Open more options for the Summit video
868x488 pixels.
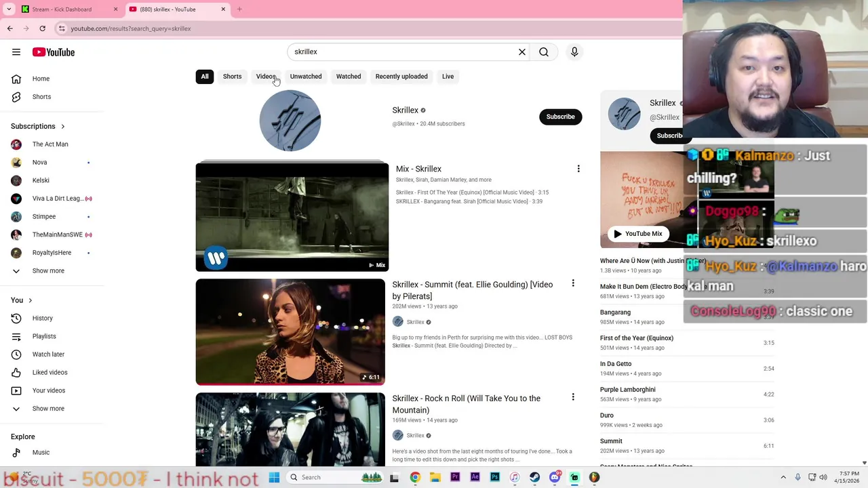(x=573, y=283)
